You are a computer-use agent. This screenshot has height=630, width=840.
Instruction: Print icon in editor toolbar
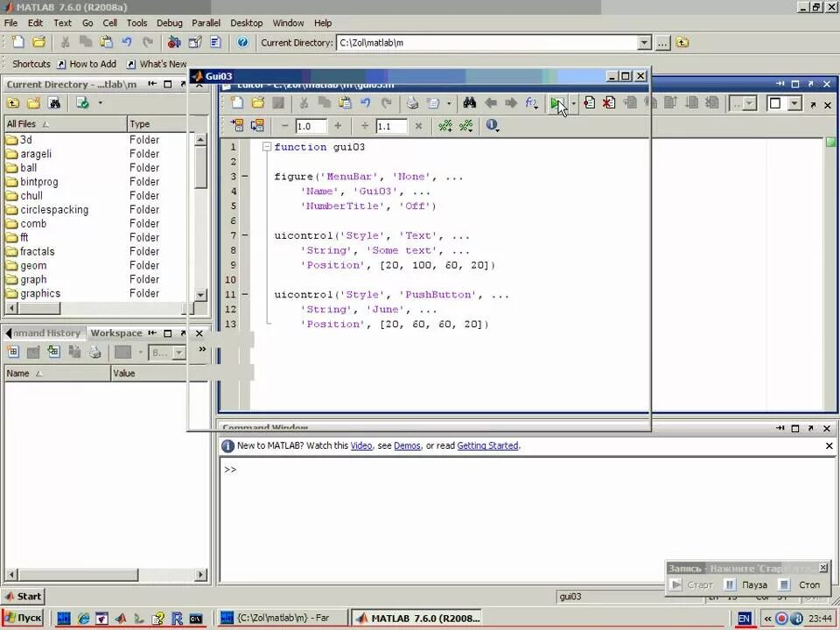[x=411, y=103]
